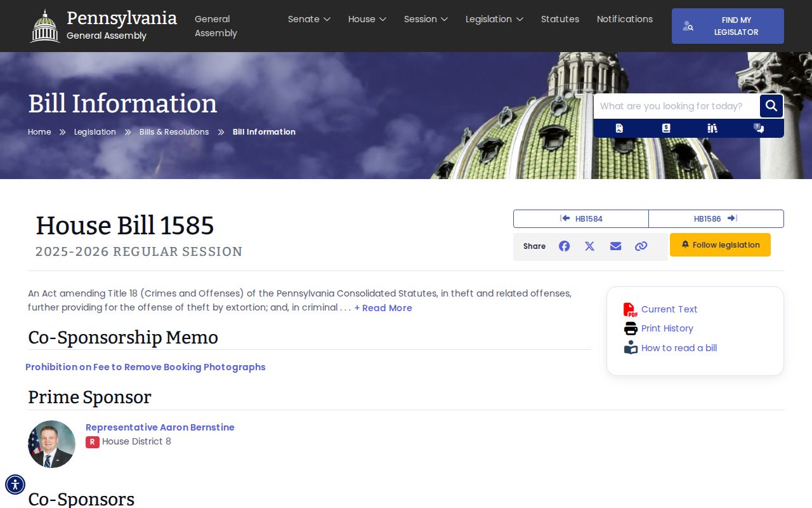This screenshot has width=812, height=508.
Task: Open the document search icon below search bar
Action: point(619,128)
